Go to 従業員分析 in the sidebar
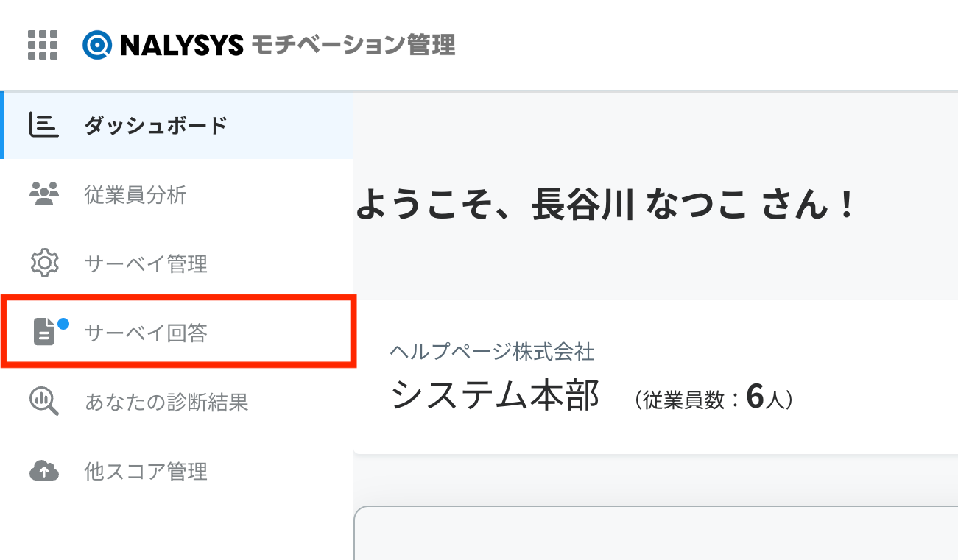958x560 pixels. pos(177,195)
